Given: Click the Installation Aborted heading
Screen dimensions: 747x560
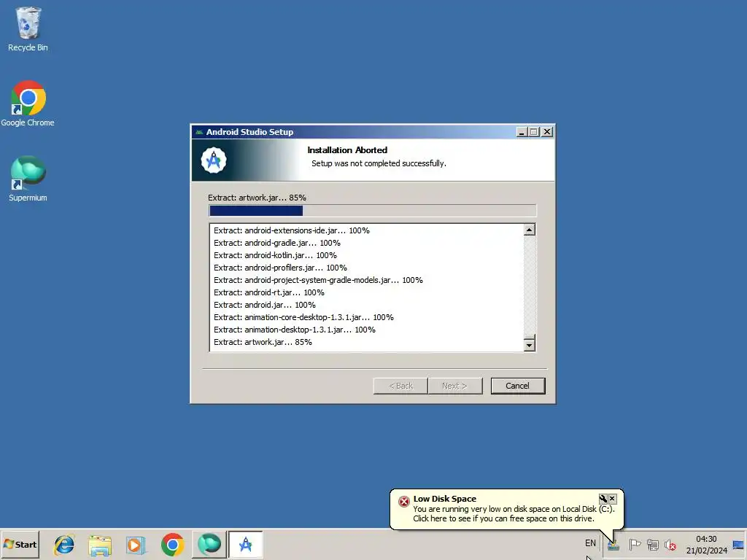Looking at the screenshot, I should [x=347, y=150].
